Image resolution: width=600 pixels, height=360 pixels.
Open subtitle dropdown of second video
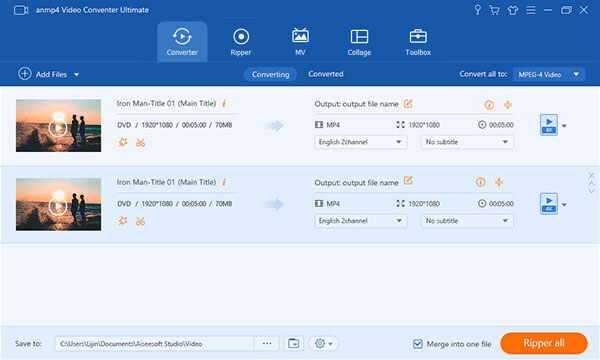pos(467,221)
